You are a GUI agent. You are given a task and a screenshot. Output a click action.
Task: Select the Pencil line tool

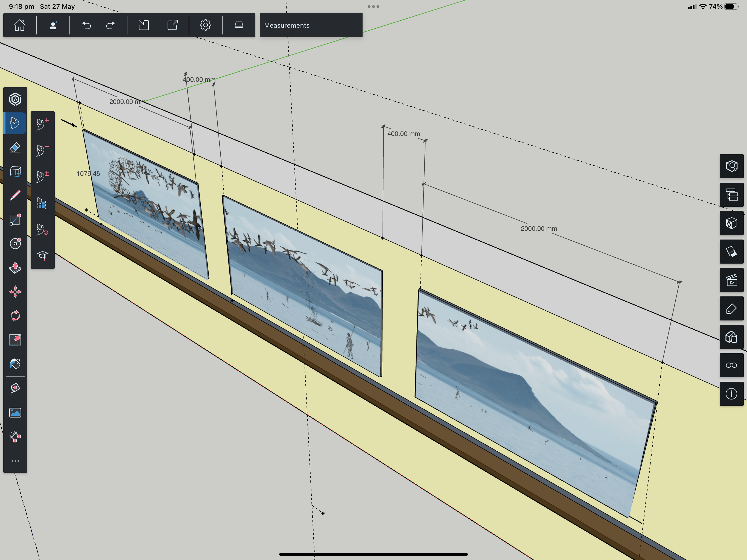coord(15,196)
